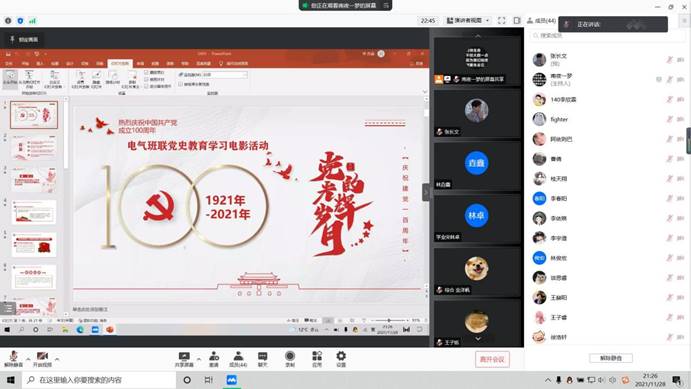Viewport: 691px width, 389px height.
Task: Click the unmute button below member list
Action: pyautogui.click(x=611, y=358)
